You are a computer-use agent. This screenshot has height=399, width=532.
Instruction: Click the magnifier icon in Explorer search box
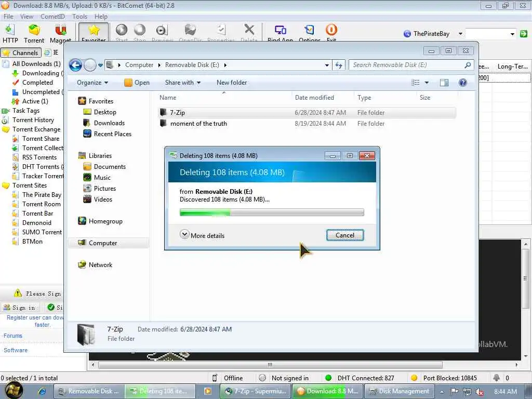click(x=468, y=65)
